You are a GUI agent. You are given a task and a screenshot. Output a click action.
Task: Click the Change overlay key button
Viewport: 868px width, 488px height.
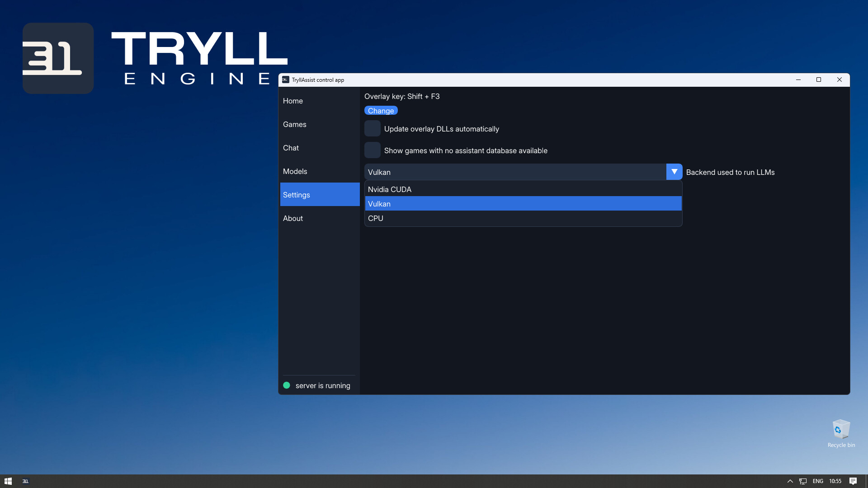click(381, 111)
